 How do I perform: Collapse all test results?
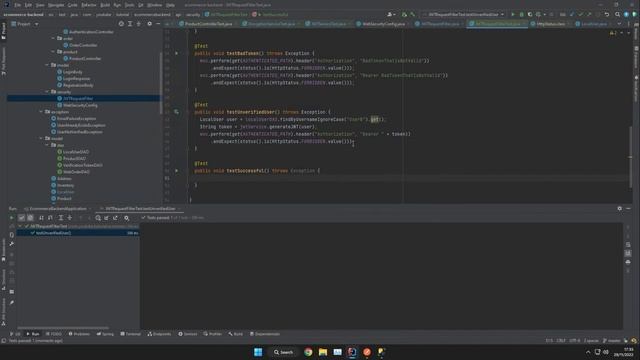point(70,218)
